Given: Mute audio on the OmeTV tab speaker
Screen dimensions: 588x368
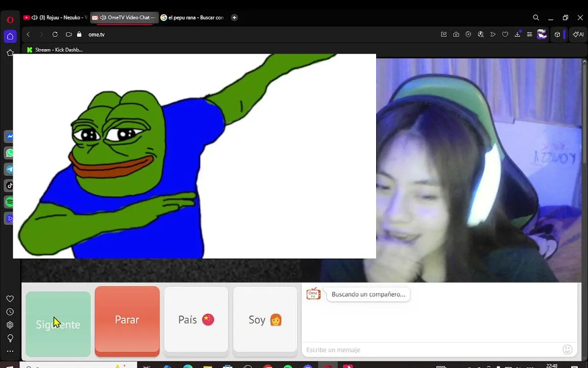Looking at the screenshot, I should [103, 18].
